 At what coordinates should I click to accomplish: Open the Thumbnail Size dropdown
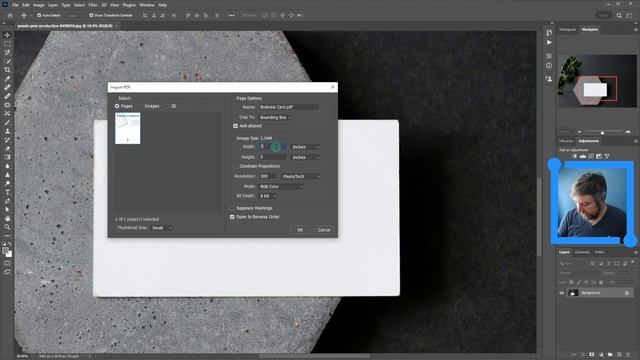pyautogui.click(x=162, y=228)
